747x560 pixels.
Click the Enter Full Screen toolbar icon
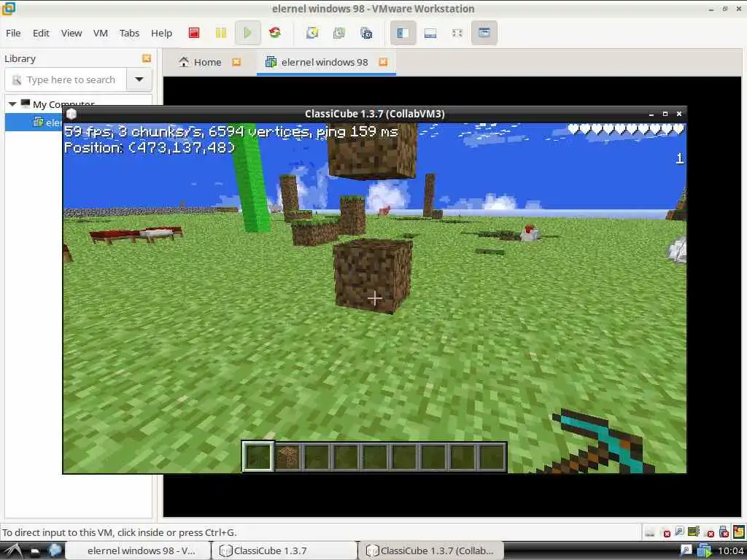click(x=457, y=33)
